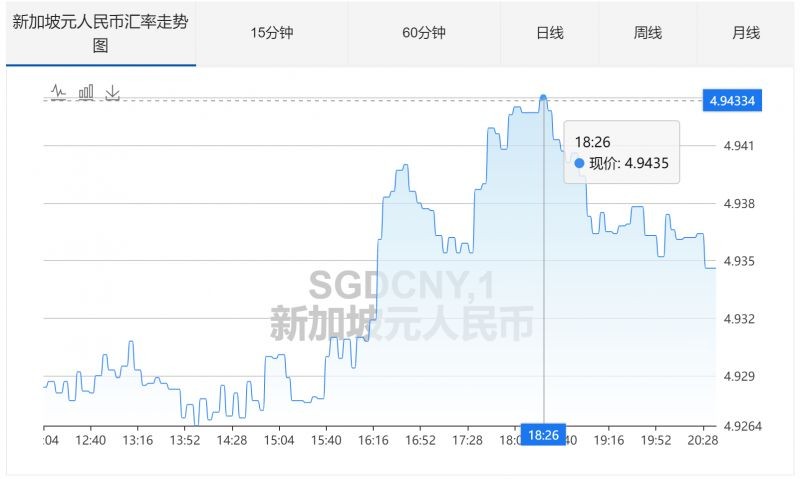The height and width of the screenshot is (479, 800).
Task: Click the peak data point on chart
Action: tap(543, 98)
